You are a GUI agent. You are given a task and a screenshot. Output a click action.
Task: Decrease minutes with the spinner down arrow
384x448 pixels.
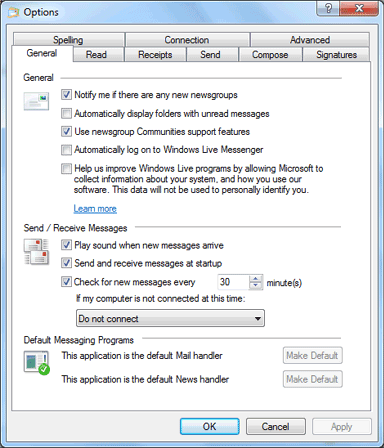click(x=256, y=286)
